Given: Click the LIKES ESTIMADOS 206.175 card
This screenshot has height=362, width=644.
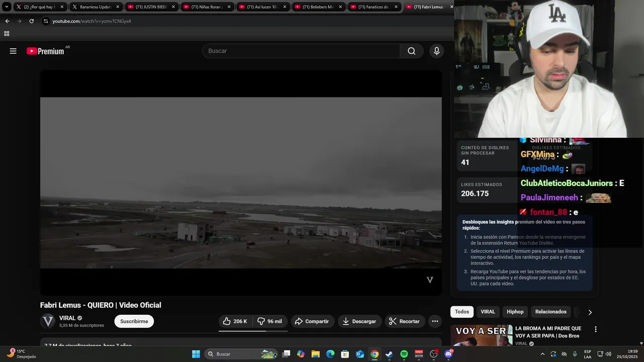Looking at the screenshot, I should 487,190.
